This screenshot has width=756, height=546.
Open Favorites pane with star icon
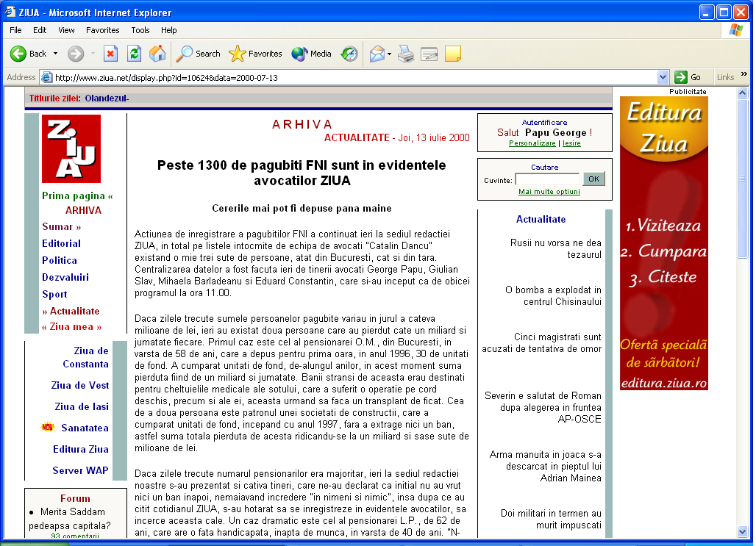255,54
